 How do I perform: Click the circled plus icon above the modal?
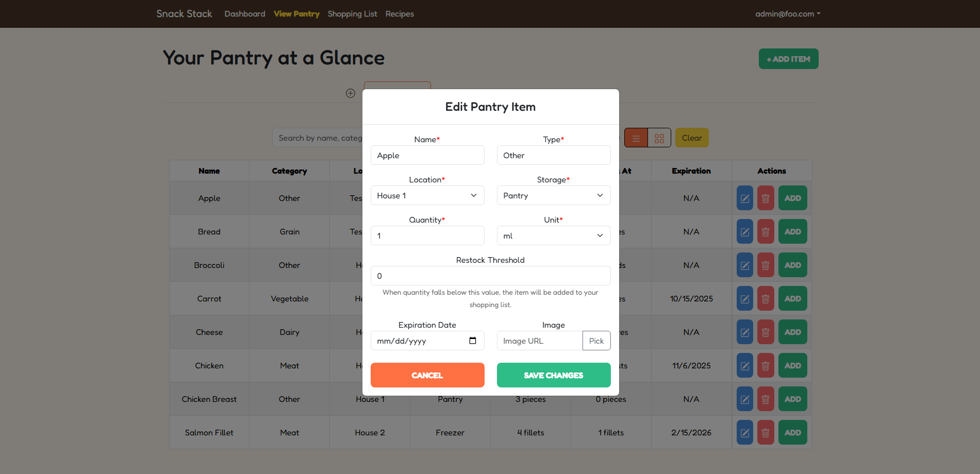pyautogui.click(x=351, y=93)
